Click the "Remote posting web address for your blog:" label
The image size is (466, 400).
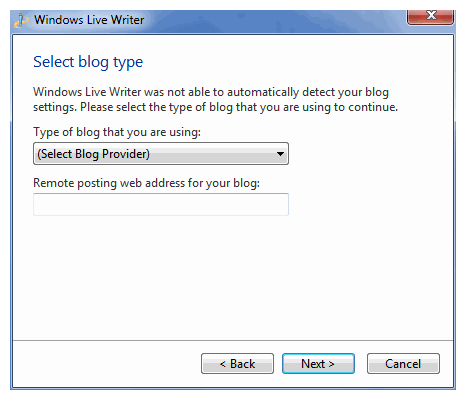pos(146,183)
